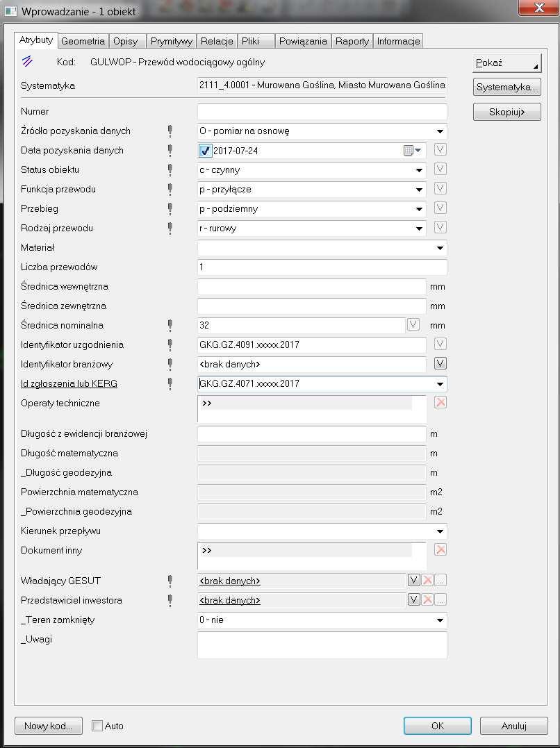Cancel with the Anuluj button
The image size is (560, 748).
513,726
